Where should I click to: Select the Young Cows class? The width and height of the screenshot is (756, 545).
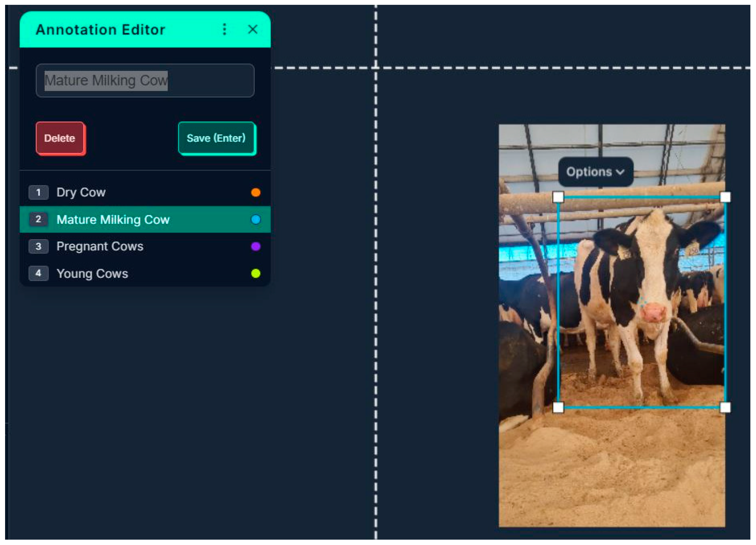click(x=145, y=273)
